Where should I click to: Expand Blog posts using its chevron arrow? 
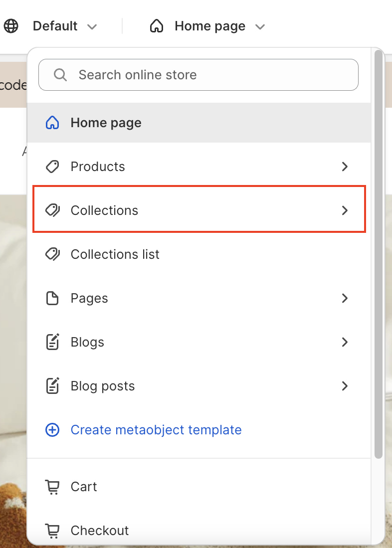click(x=345, y=386)
